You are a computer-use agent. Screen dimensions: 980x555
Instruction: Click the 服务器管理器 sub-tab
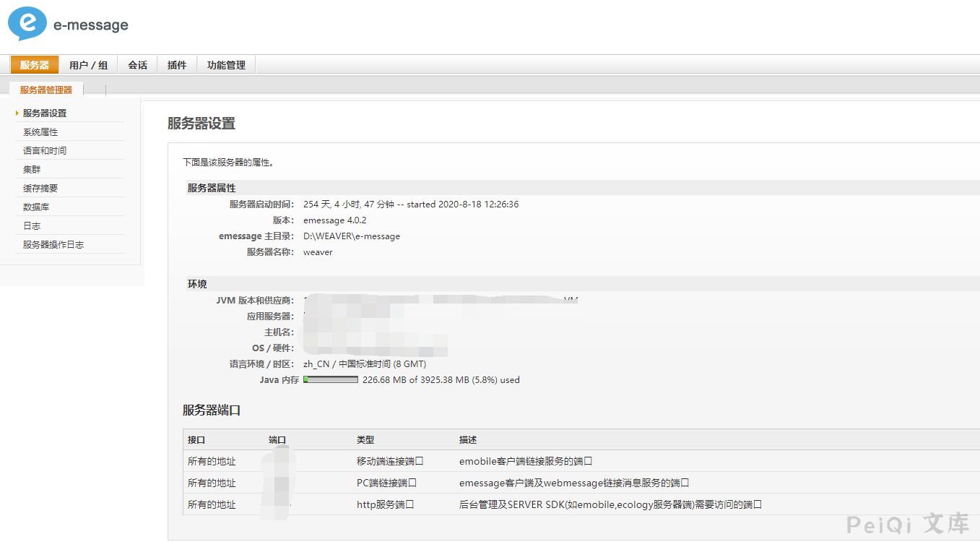click(46, 90)
